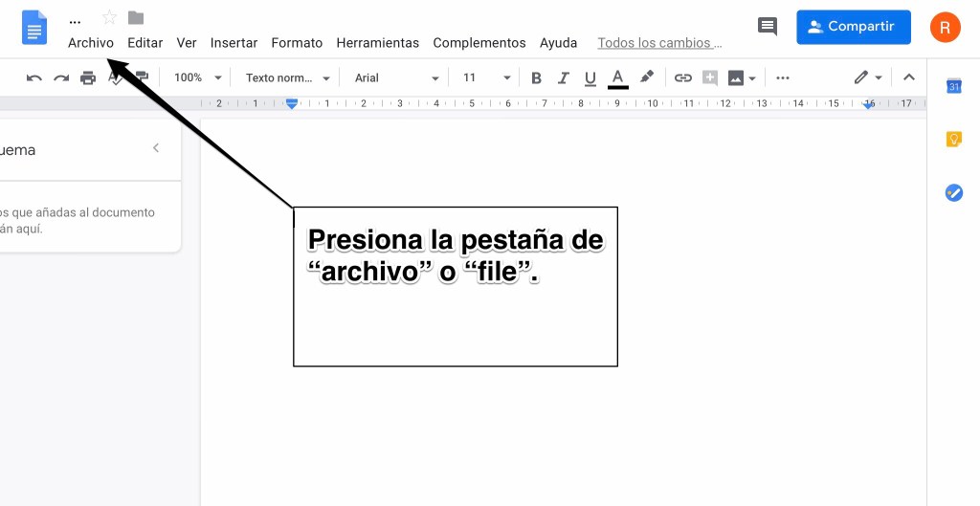Pick text color with the underlined A
The height and width of the screenshot is (506, 980).
point(617,77)
